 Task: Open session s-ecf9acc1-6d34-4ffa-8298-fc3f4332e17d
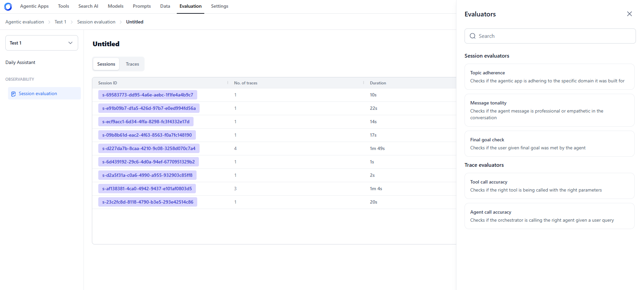point(146,122)
